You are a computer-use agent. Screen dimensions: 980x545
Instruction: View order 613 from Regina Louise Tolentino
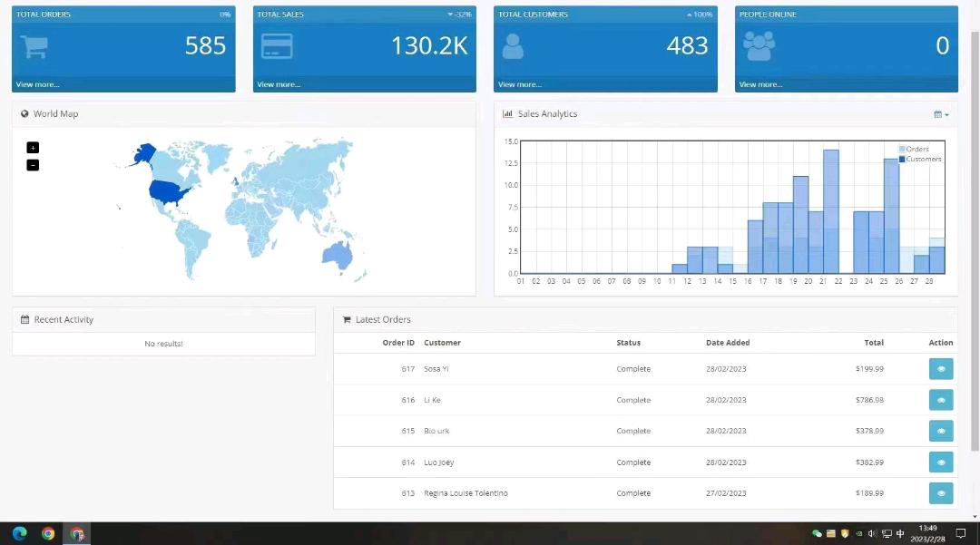pos(940,493)
